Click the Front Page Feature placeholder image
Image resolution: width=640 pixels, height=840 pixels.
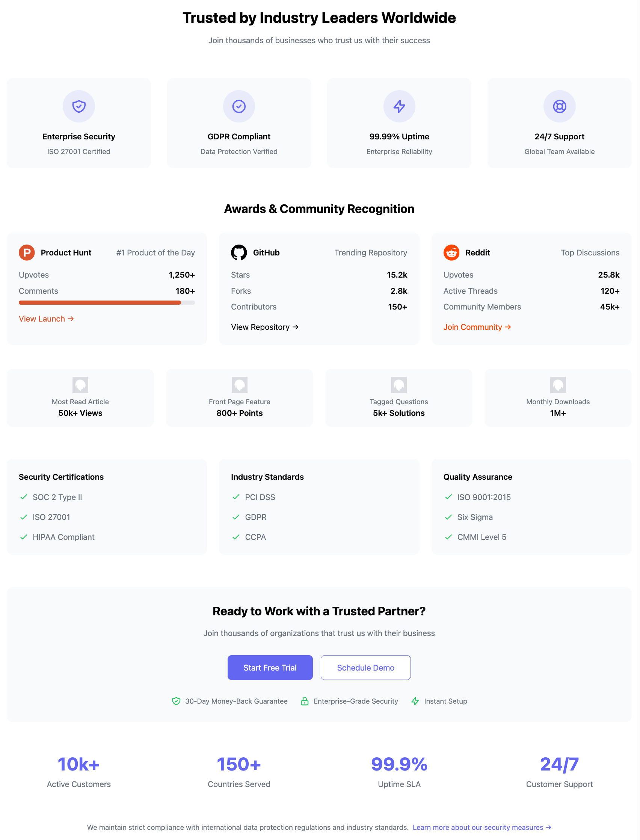pos(240,385)
